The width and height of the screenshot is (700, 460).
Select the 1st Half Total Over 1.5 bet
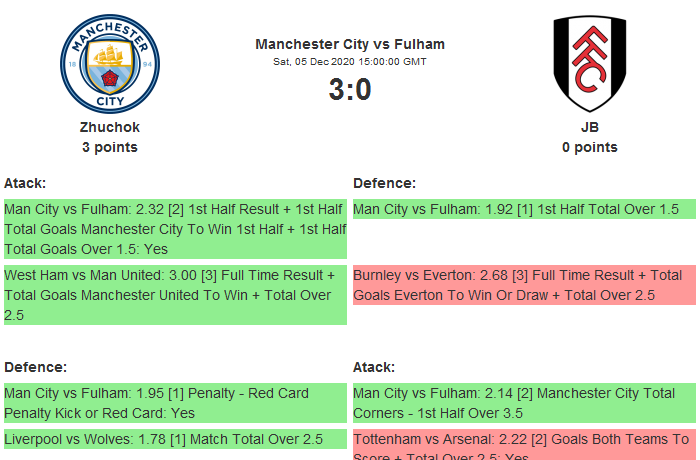(x=524, y=210)
